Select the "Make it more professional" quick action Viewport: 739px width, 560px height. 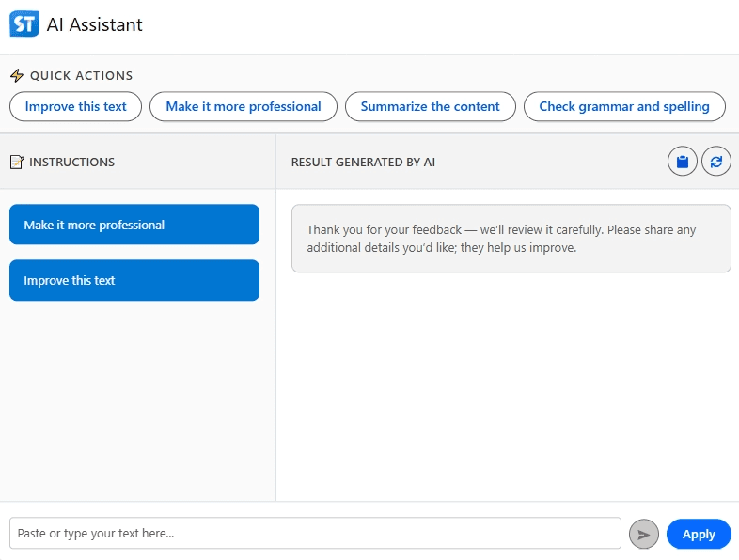244,107
